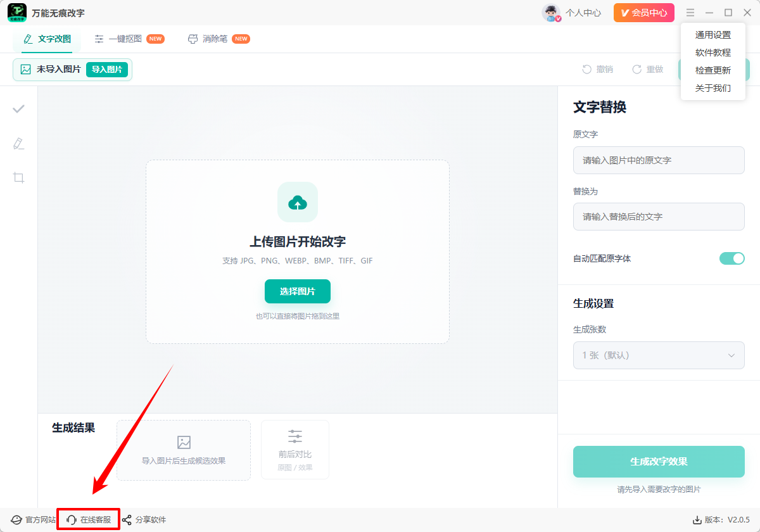Maximize the application window
This screenshot has height=532, width=760.
pyautogui.click(x=728, y=13)
